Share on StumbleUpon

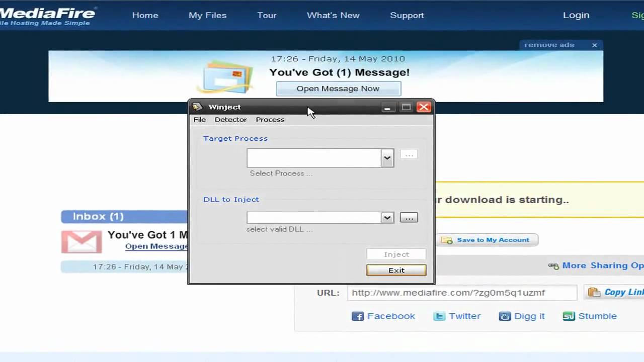590,316
